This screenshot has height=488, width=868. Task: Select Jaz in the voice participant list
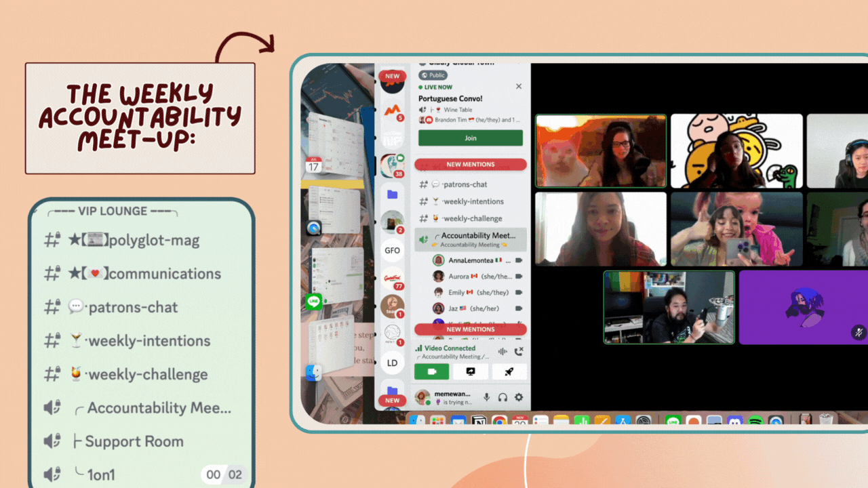click(477, 309)
